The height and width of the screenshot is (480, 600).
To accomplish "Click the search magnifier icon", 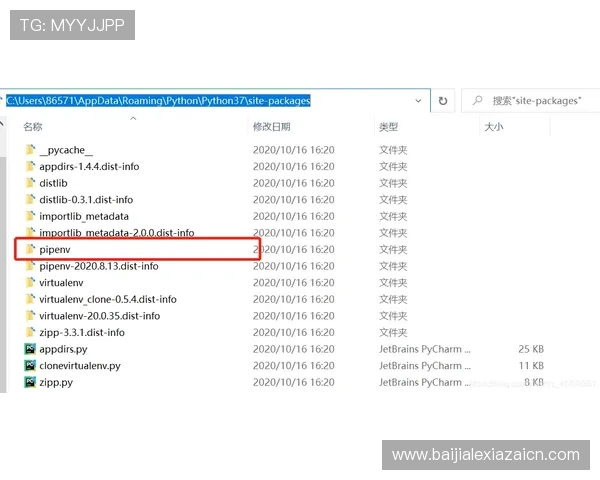I will click(x=477, y=101).
